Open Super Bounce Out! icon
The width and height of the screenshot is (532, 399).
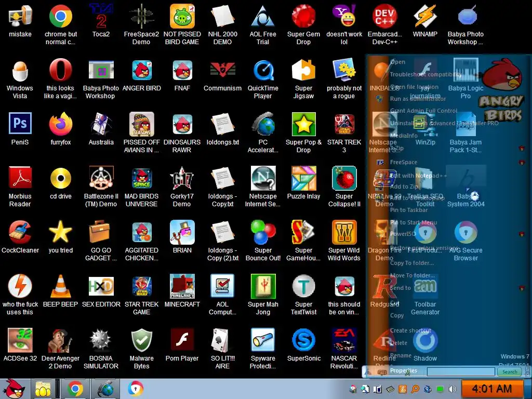tap(263, 232)
